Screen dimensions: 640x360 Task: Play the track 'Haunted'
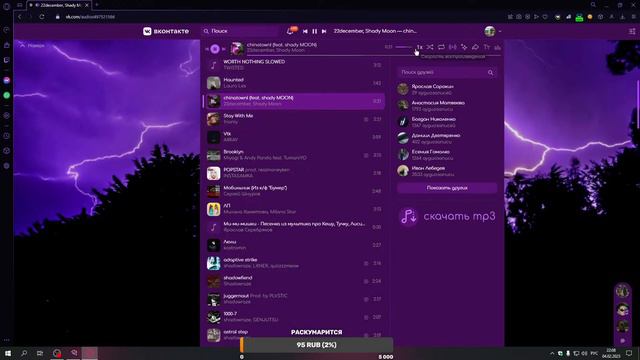(293, 83)
